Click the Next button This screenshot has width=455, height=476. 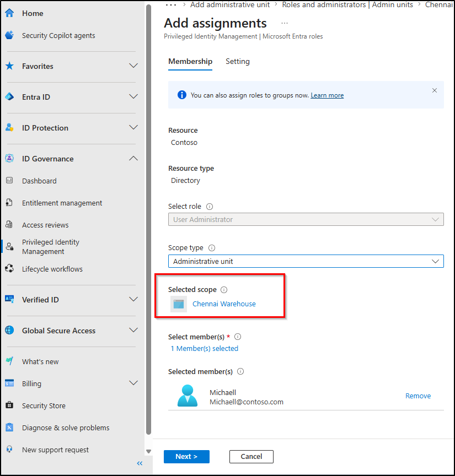coord(186,457)
